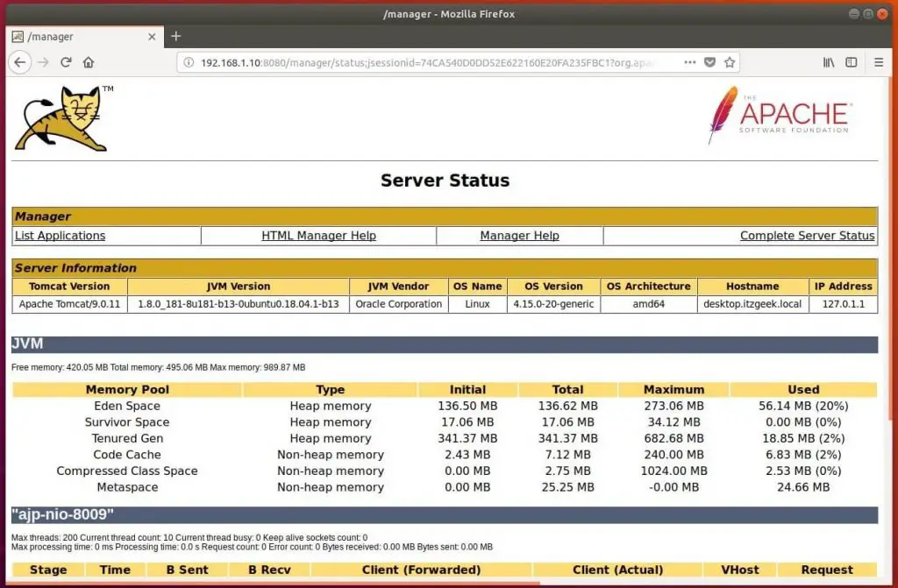Open the Manager Help link
Viewport: 898px width, 588px height.
[519, 236]
